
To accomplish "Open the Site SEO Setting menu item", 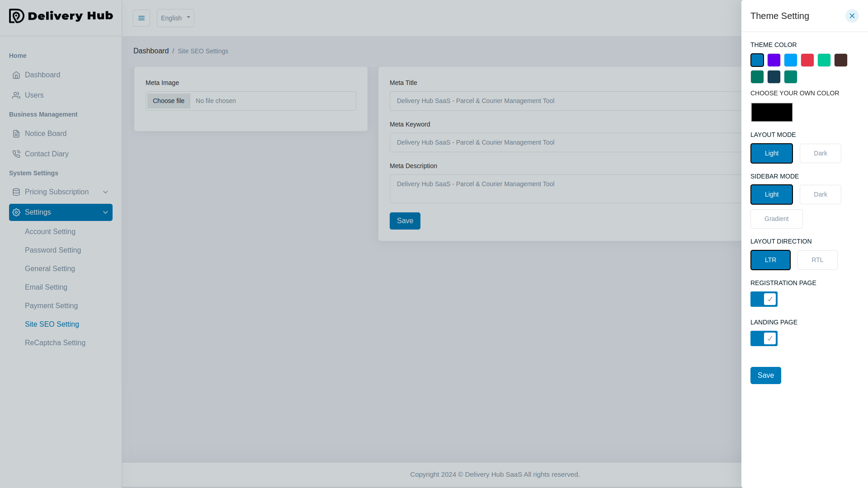I will click(x=52, y=324).
